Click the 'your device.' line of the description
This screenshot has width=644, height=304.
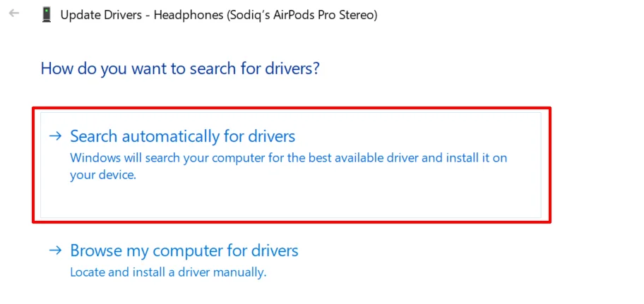[102, 176]
